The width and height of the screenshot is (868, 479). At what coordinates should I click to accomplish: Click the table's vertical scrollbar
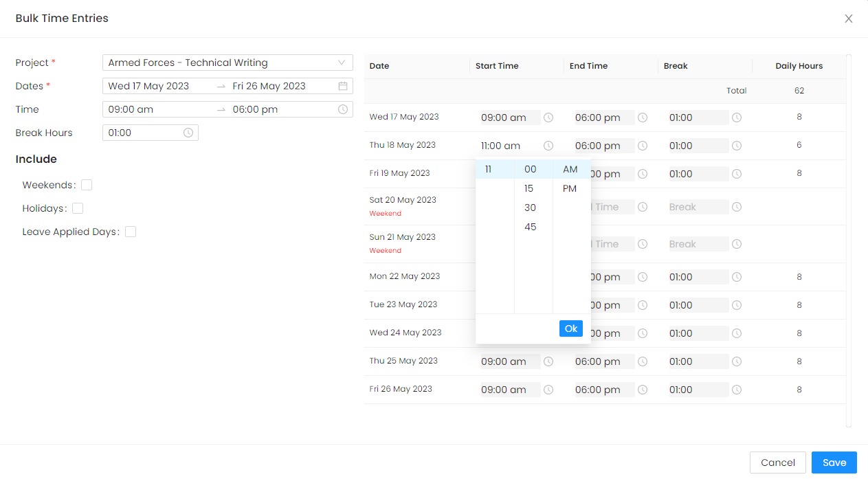(x=848, y=241)
